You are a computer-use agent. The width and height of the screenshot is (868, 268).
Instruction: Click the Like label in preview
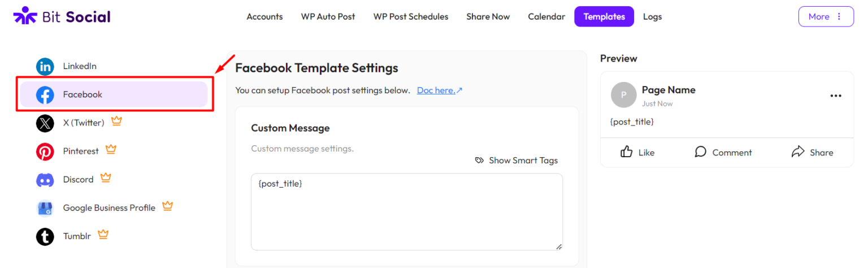[x=646, y=153]
